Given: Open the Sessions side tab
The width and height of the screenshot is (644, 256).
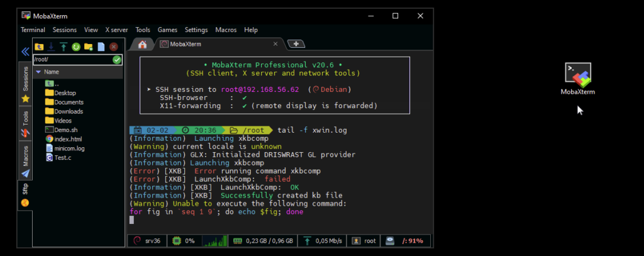Looking at the screenshot, I should point(25,84).
